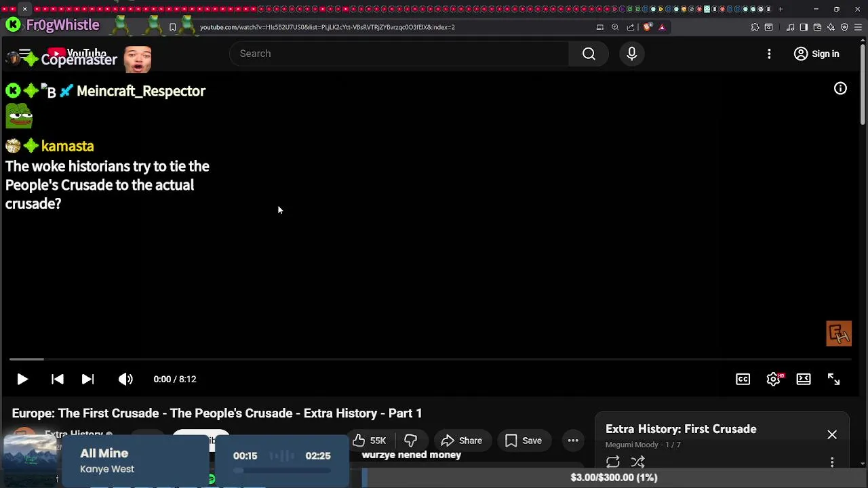The height and width of the screenshot is (488, 868).
Task: Switch to theater mode view
Action: 804,379
